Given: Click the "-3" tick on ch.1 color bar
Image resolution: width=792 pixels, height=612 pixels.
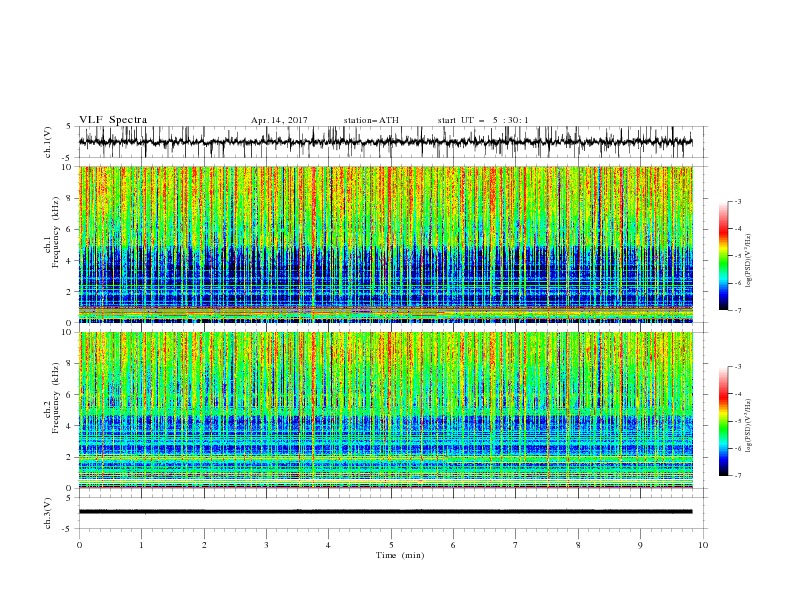Looking at the screenshot, I should [738, 201].
